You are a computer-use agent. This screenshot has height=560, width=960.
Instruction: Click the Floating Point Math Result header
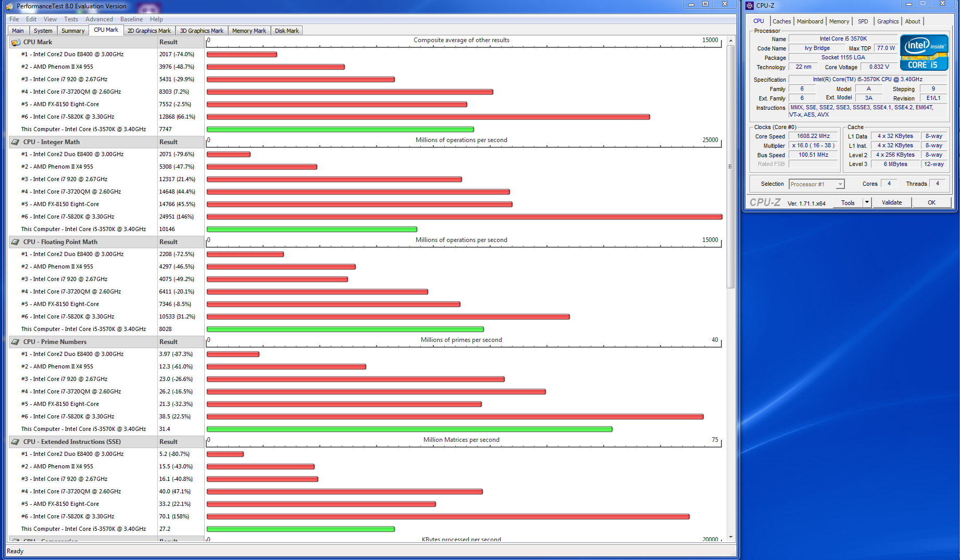pos(181,242)
